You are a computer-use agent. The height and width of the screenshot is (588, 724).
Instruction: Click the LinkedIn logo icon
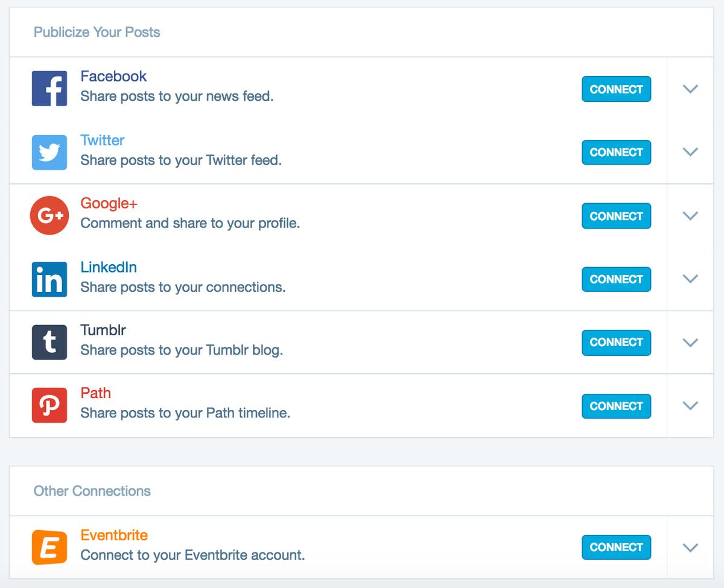point(49,279)
